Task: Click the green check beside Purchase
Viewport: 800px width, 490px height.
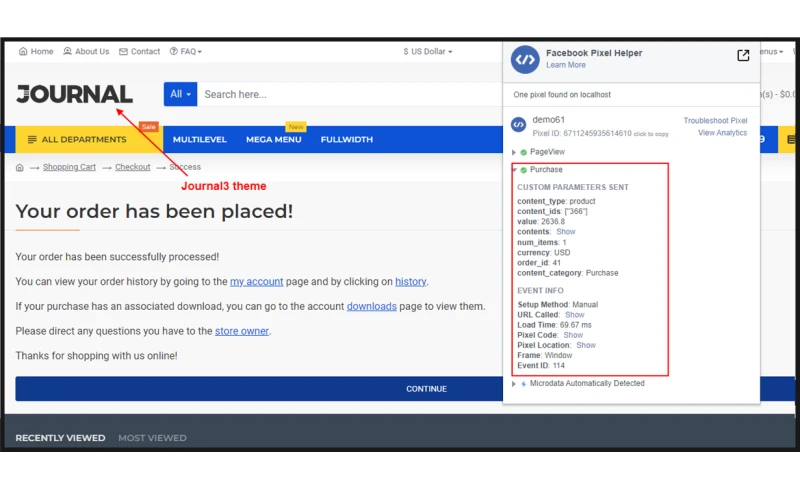Action: 523,170
